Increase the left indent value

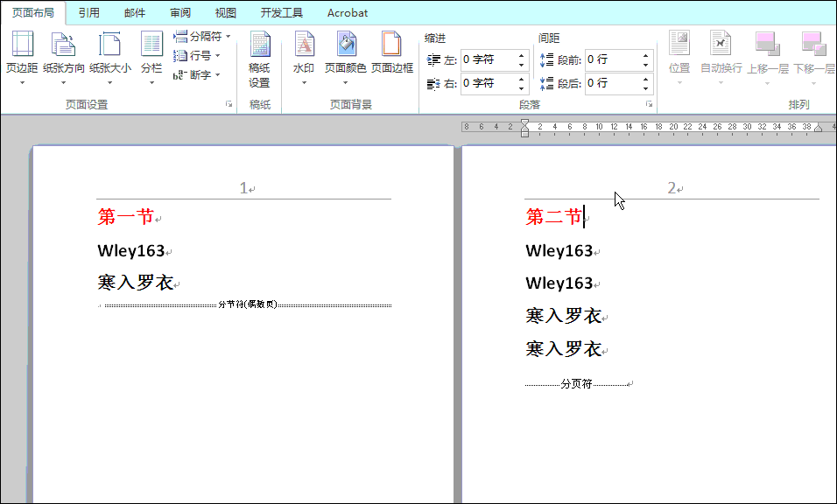point(522,55)
